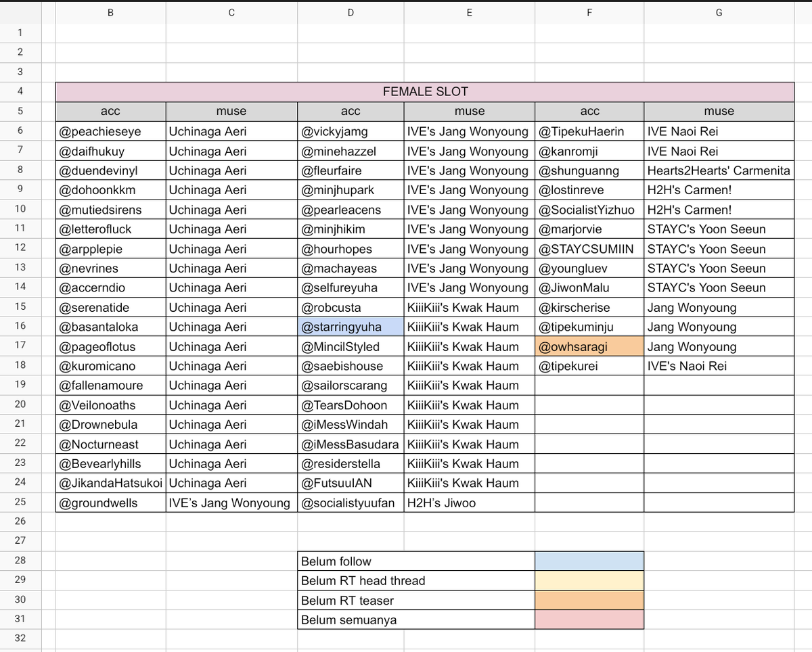Click cell @robcusta

[351, 307]
